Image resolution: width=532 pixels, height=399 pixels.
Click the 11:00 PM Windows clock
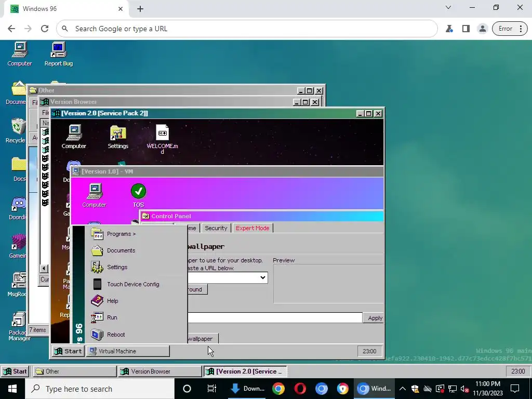(487, 389)
